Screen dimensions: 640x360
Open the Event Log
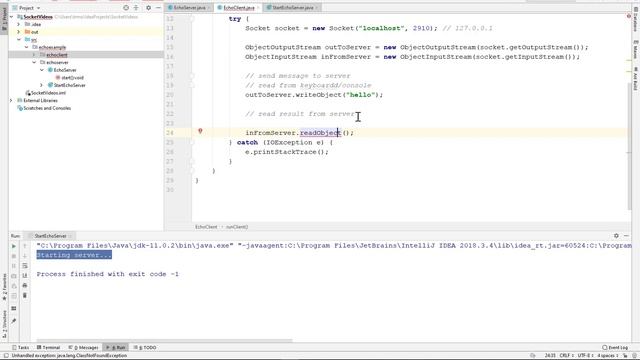click(616, 347)
